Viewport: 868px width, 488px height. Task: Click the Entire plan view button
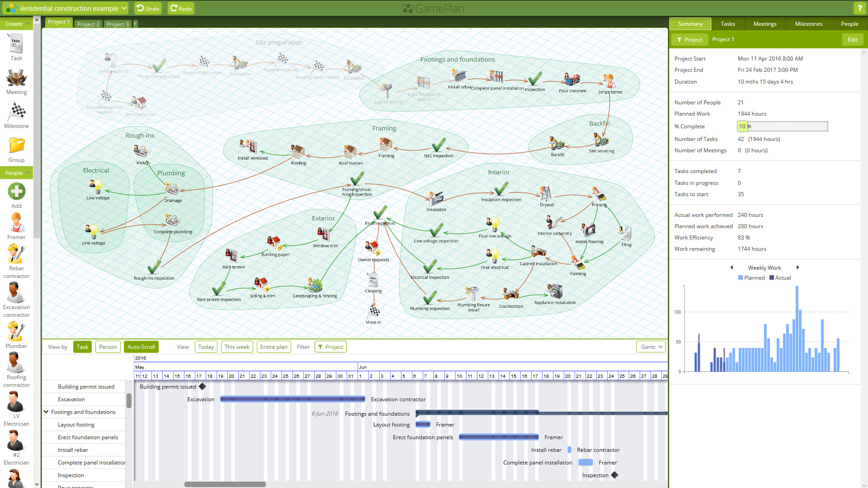tap(274, 347)
